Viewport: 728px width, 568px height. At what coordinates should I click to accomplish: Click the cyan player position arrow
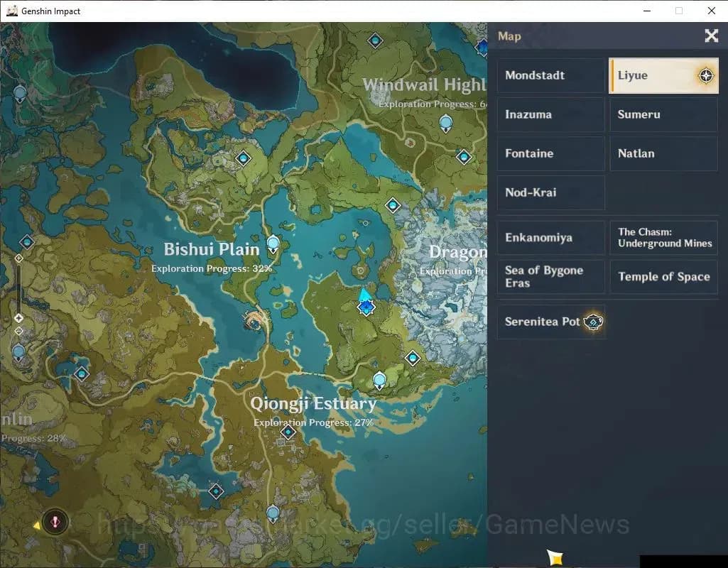364,294
